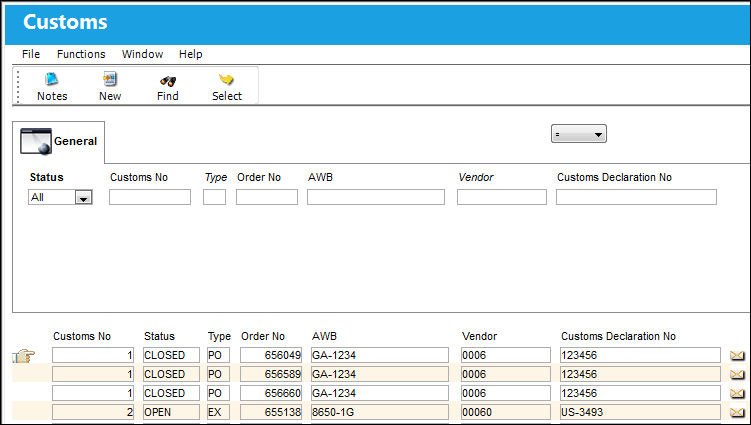The height and width of the screenshot is (425, 751).
Task: Select Order No cell 656049
Action: (271, 356)
